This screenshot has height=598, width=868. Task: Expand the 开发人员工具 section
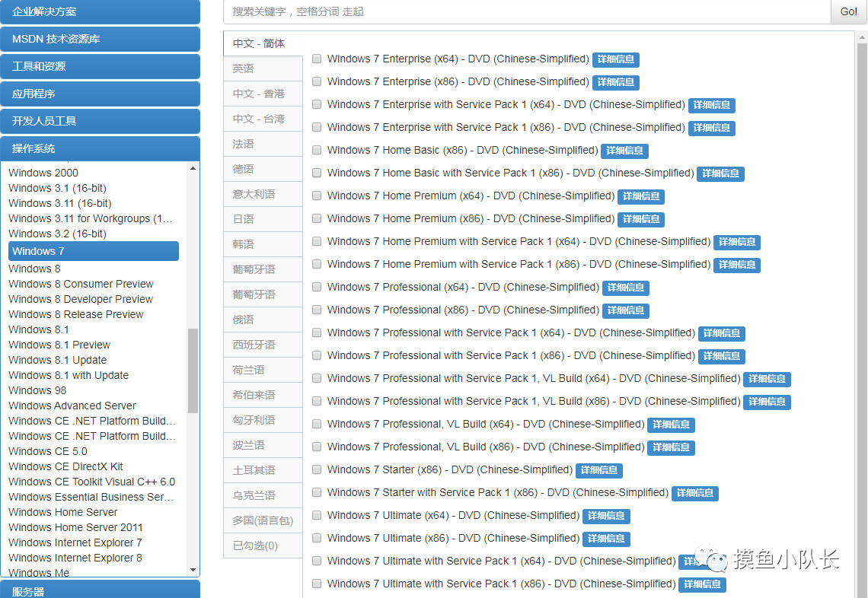(101, 121)
